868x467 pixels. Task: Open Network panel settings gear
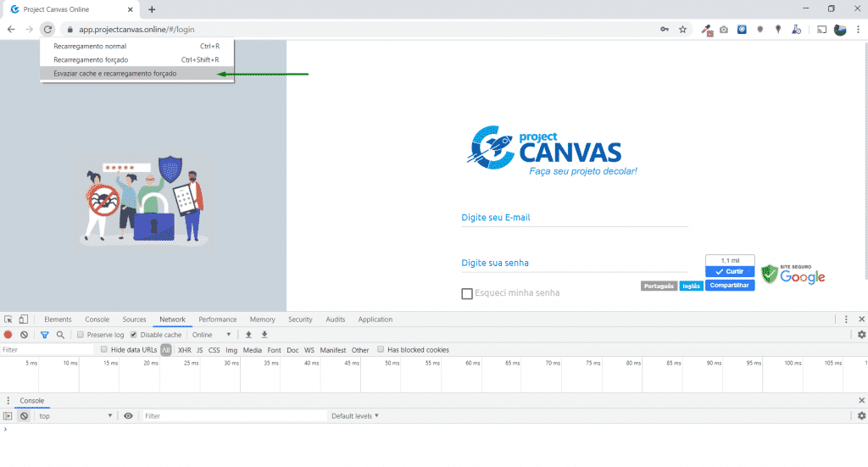[861, 335]
